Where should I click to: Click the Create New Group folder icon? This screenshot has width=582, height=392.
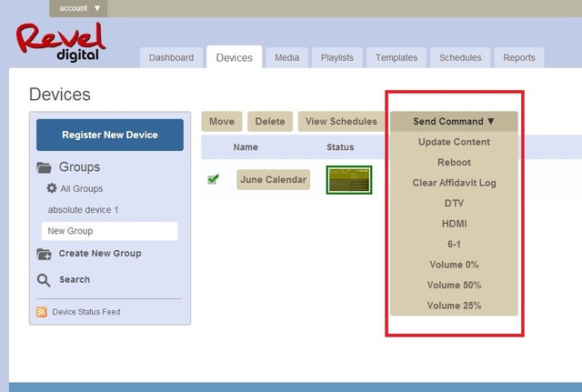click(x=44, y=254)
